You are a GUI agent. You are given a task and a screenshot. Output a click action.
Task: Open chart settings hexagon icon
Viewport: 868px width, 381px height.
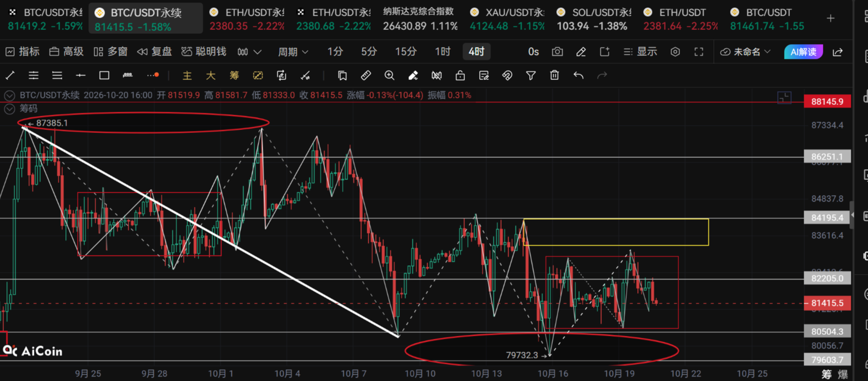click(x=676, y=52)
